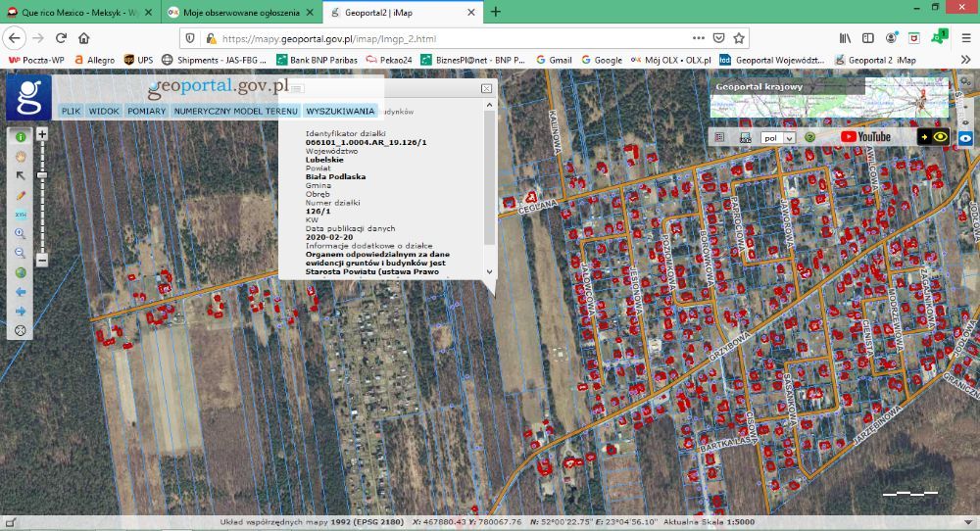Open the layer settings gears icon
This screenshot has height=531, width=980.
point(966,82)
